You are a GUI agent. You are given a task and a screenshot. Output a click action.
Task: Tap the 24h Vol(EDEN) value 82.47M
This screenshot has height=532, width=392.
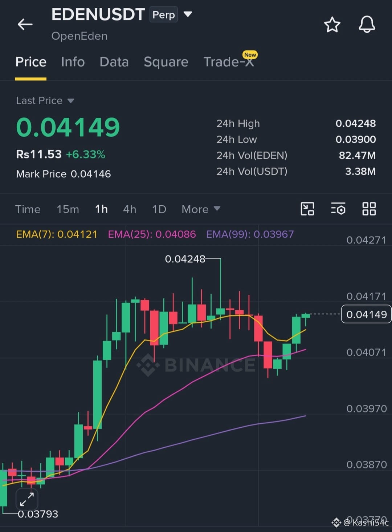[357, 156]
